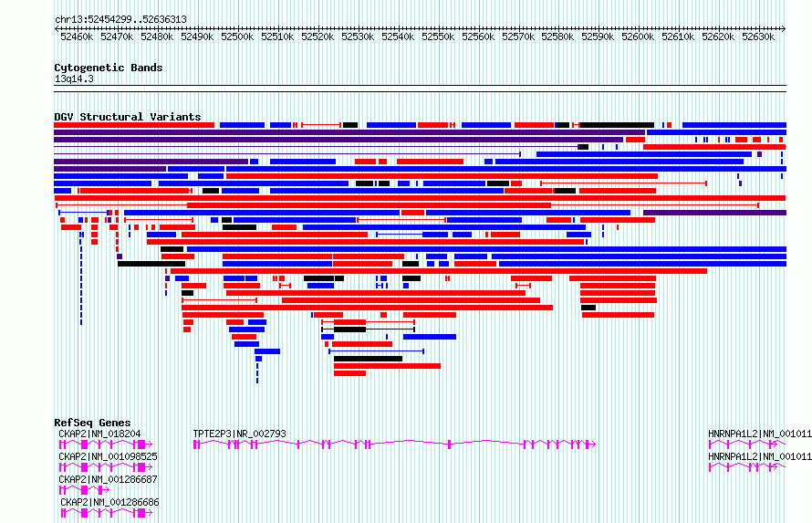Select the gene model under CKAP2|NM_001286686
This screenshot has width=812, height=523.
(107, 513)
